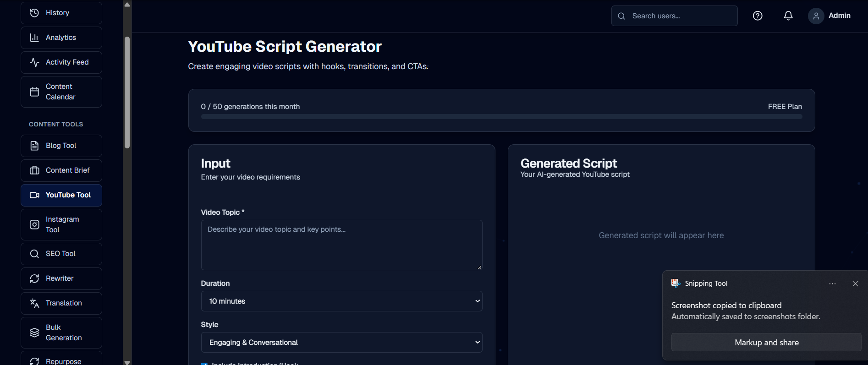
Task: Open the Style dropdown Engaging & Conversational
Action: pyautogui.click(x=341, y=343)
